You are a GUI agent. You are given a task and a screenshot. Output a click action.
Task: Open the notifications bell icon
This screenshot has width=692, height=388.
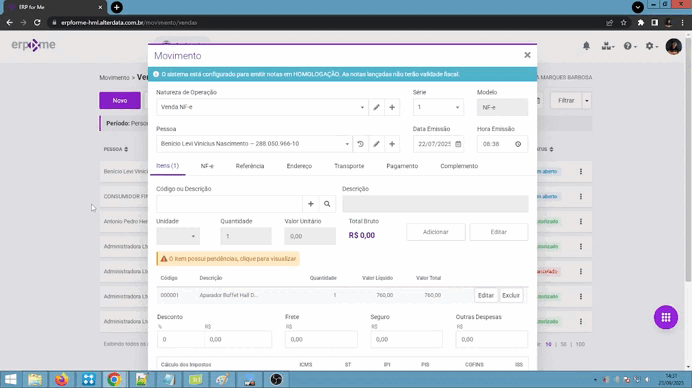click(586, 46)
